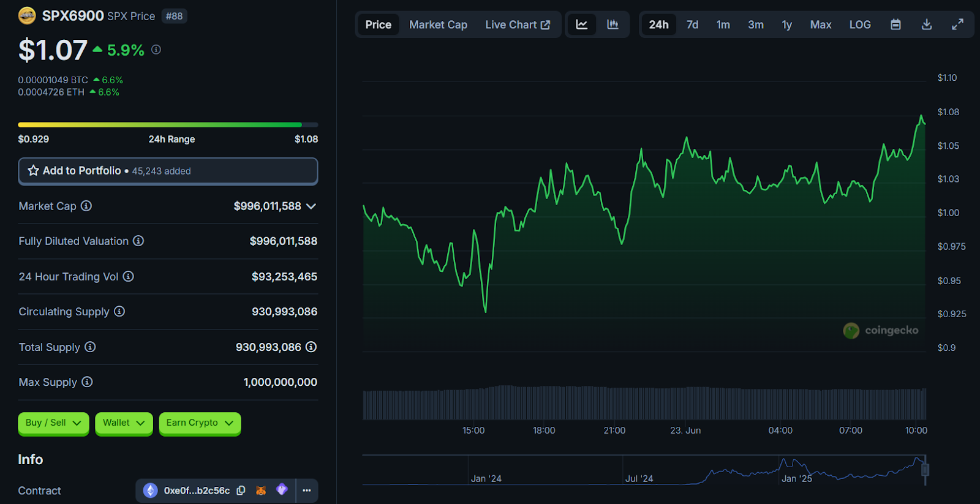Select the 1m time range
Viewport: 980px width, 504px height.
coord(723,24)
